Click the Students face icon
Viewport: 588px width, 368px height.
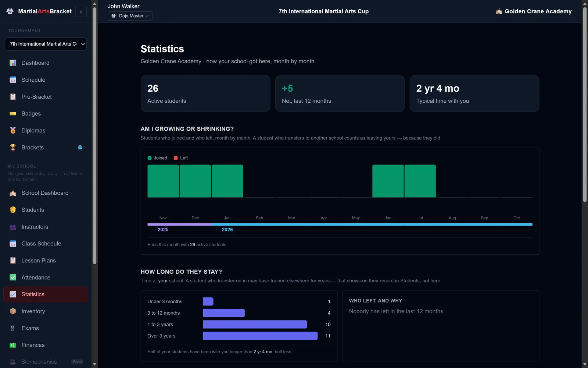tap(13, 210)
